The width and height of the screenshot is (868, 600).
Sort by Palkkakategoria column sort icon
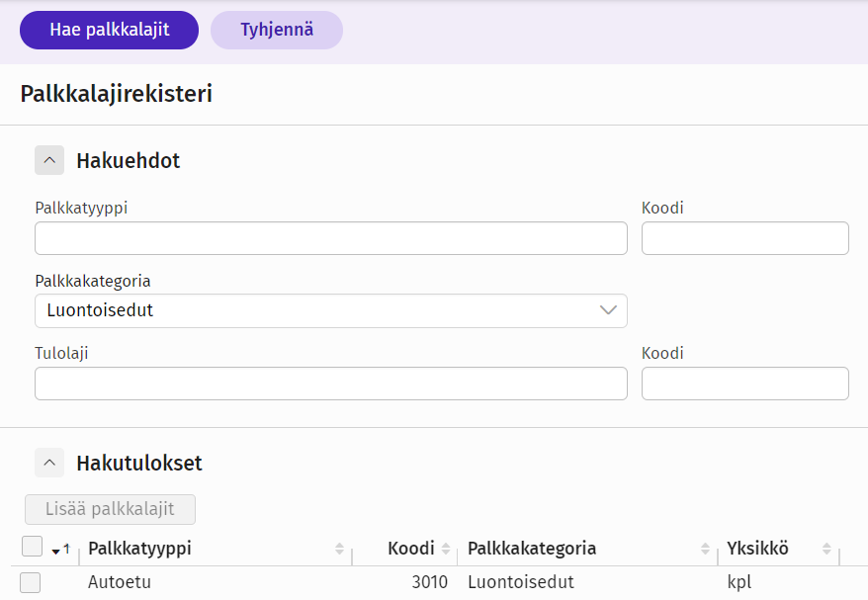pyautogui.click(x=705, y=549)
